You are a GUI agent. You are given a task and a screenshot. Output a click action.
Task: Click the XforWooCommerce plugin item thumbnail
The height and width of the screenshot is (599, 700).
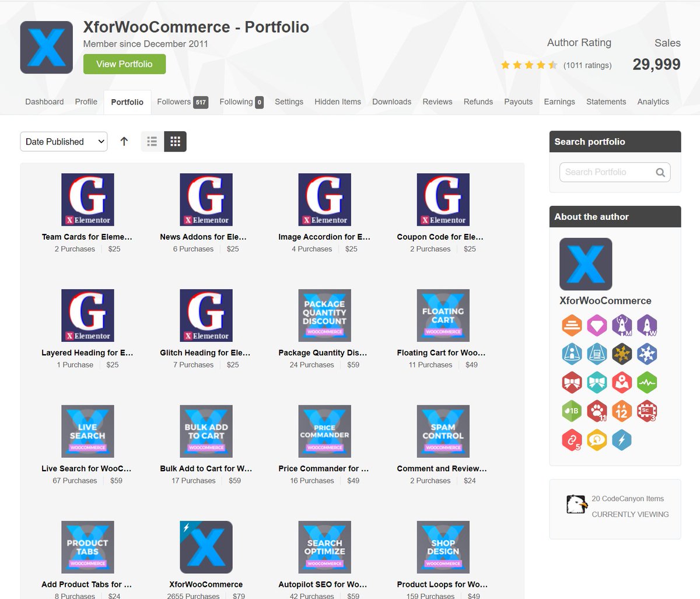206,547
